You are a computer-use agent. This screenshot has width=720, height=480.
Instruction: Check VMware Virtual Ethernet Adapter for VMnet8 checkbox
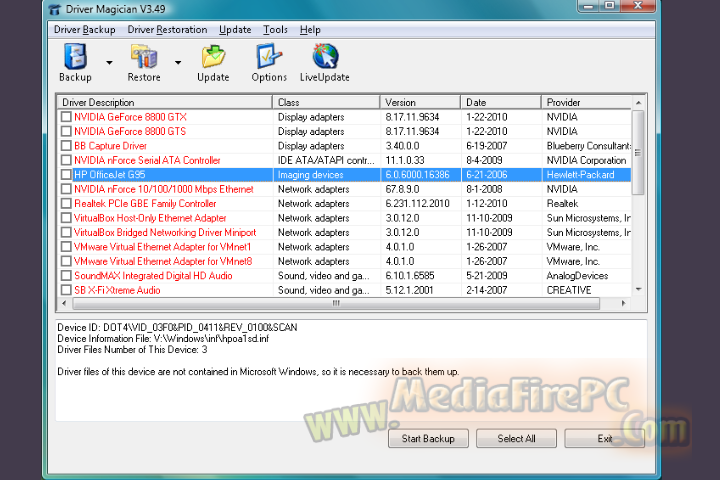[66, 261]
